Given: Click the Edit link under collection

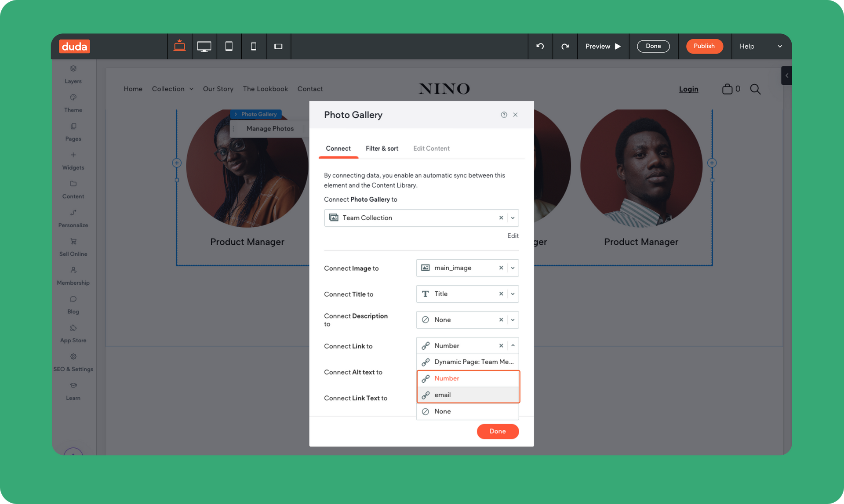Looking at the screenshot, I should [x=513, y=236].
